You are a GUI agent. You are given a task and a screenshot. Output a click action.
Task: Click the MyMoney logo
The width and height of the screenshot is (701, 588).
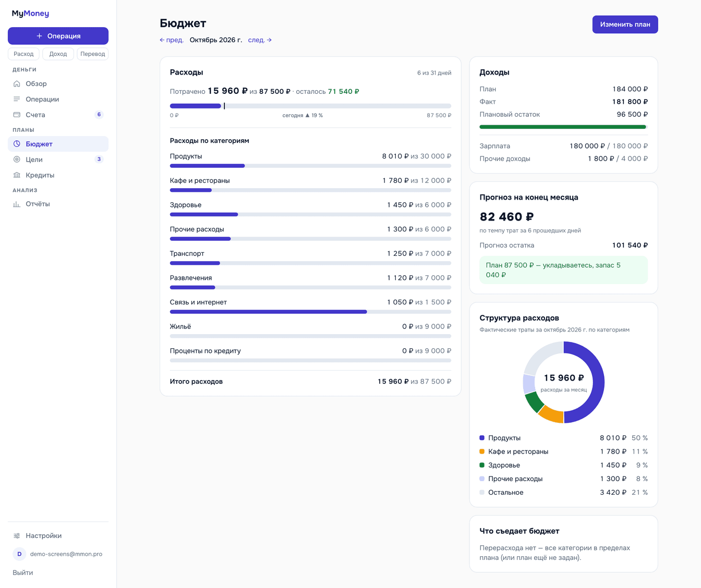(x=30, y=14)
